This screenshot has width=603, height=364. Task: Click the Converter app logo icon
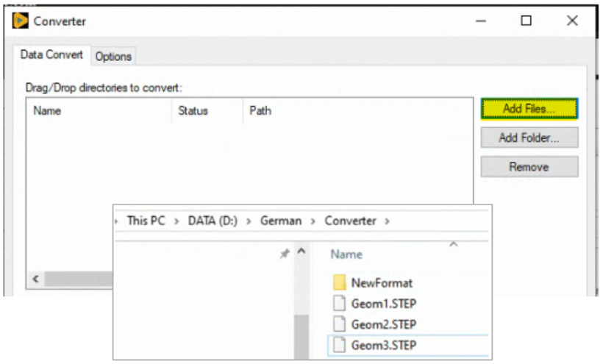(21, 21)
